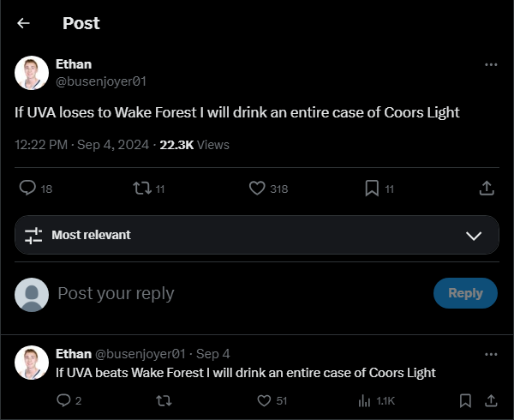Share the main post
The width and height of the screenshot is (514, 420).
[x=486, y=188]
